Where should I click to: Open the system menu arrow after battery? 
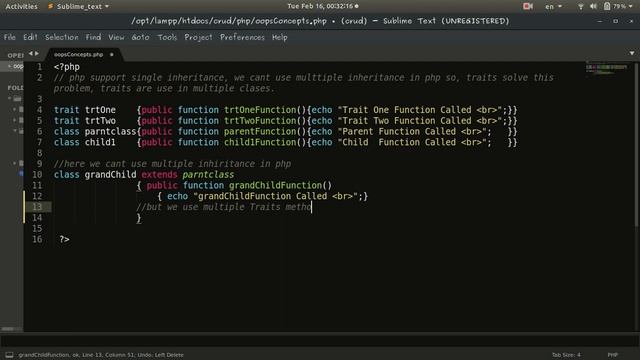tap(631, 7)
